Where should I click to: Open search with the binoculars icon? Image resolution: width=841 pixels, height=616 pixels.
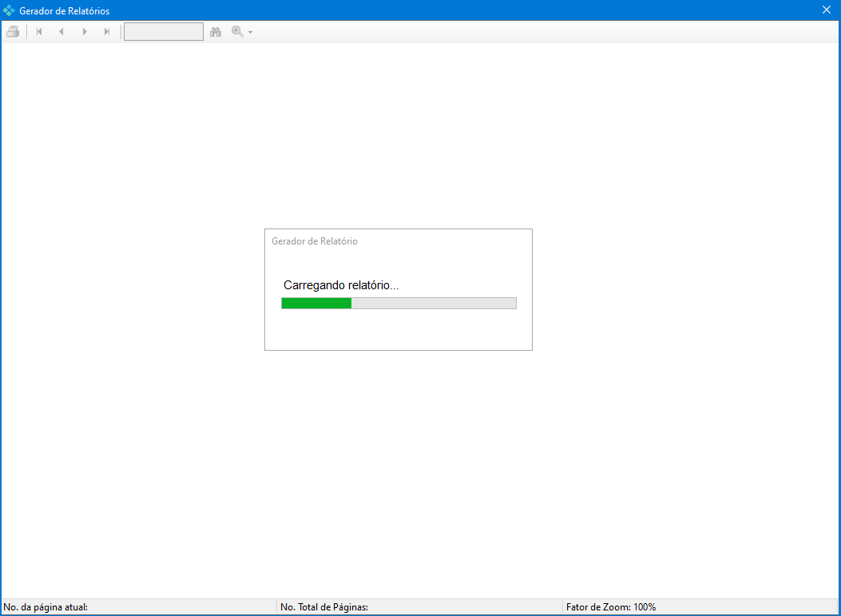(215, 32)
